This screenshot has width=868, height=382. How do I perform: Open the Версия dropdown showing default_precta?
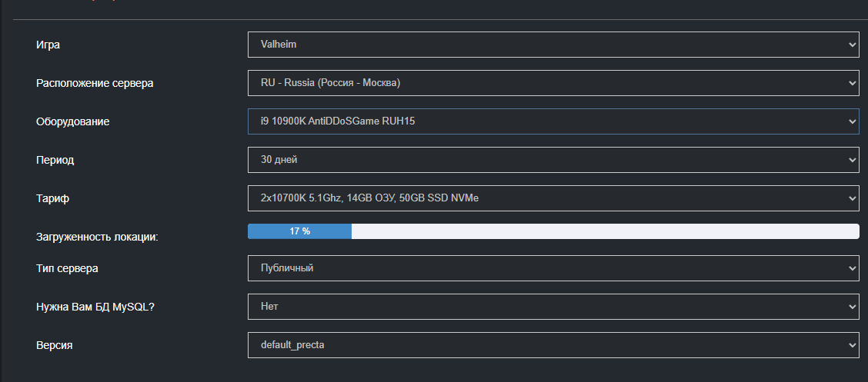[x=553, y=345]
